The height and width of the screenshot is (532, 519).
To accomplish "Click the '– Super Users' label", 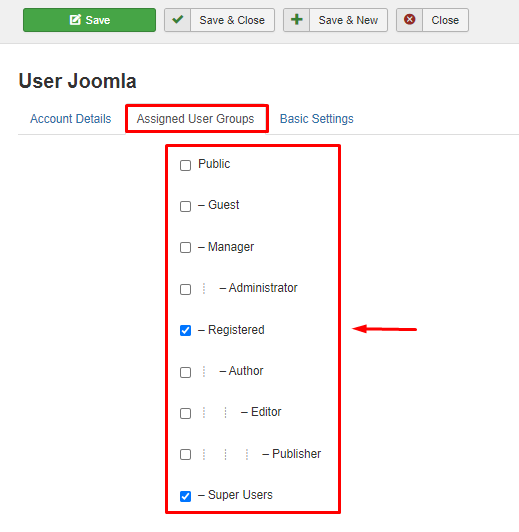I will (235, 495).
